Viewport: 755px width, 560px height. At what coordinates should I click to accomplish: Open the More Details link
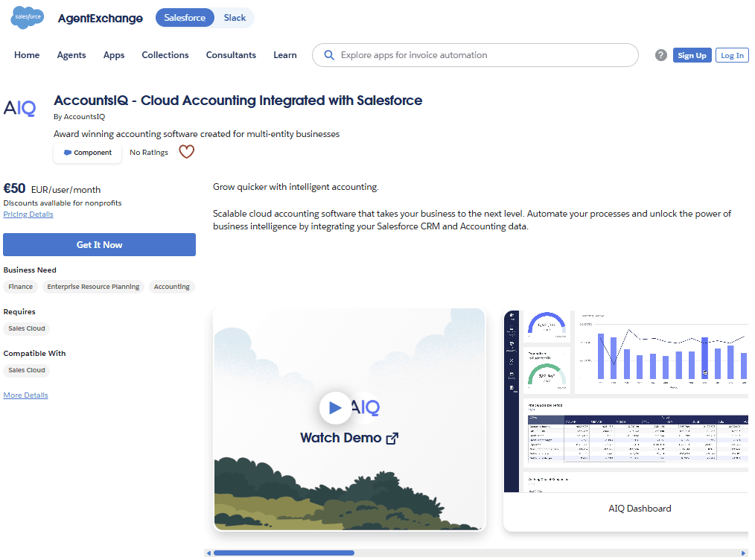point(25,395)
